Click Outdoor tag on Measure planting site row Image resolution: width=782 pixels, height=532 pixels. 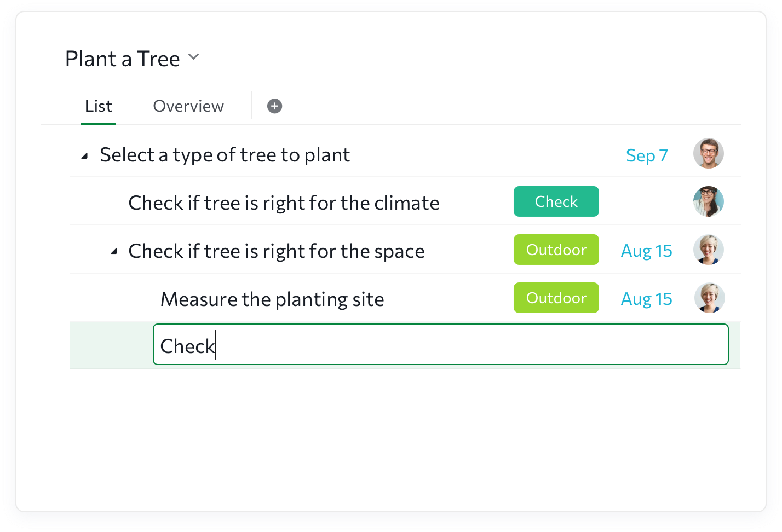point(556,298)
